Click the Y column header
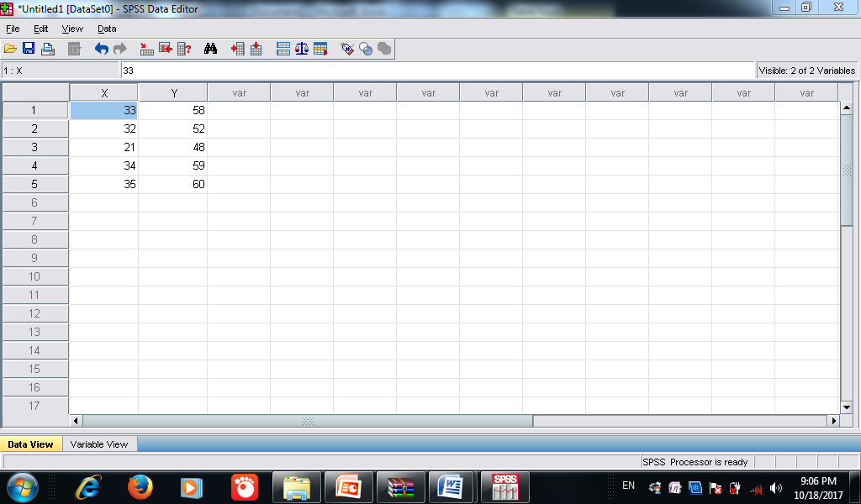Viewport: 861px width, 504px height. [x=173, y=93]
